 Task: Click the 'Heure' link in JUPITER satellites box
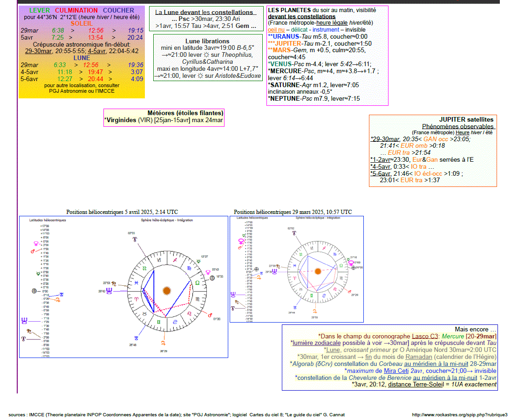click(x=463, y=132)
